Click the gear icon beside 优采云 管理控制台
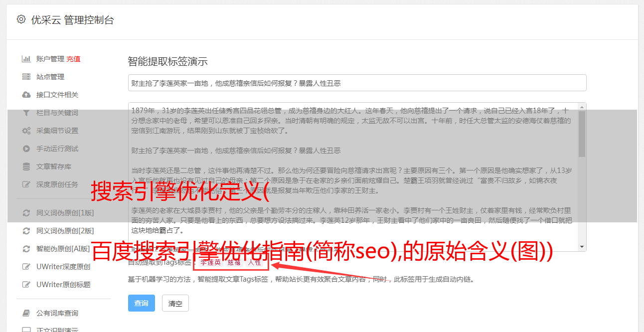Viewport: 644px width, 332px height. (21, 19)
